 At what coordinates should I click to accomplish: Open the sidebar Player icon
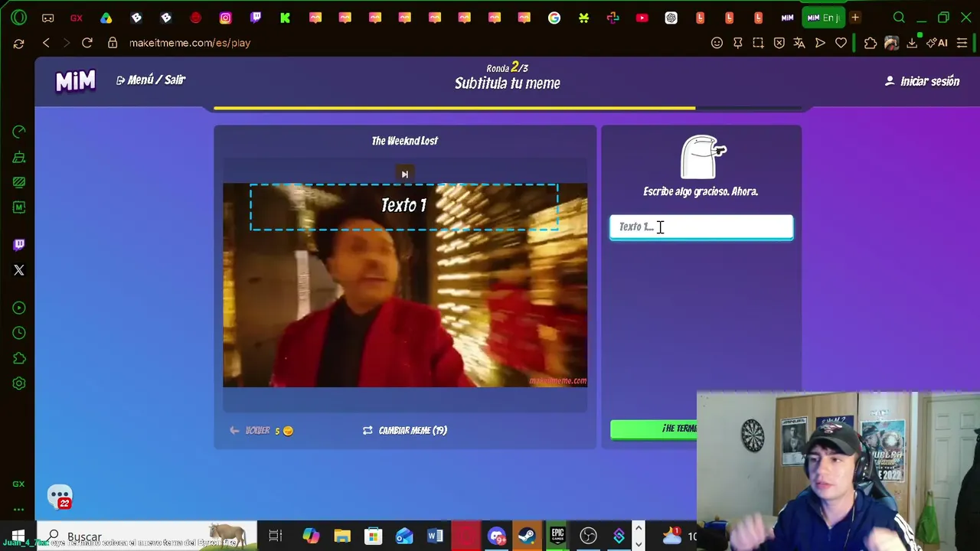pyautogui.click(x=19, y=308)
